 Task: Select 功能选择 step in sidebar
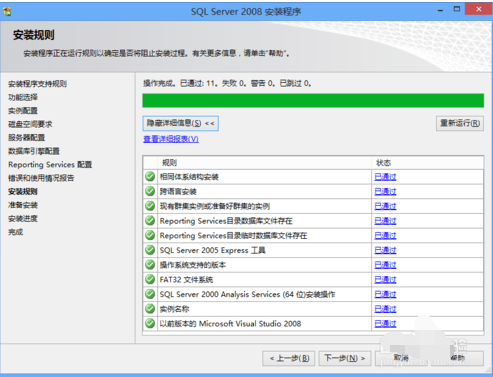[x=23, y=97]
